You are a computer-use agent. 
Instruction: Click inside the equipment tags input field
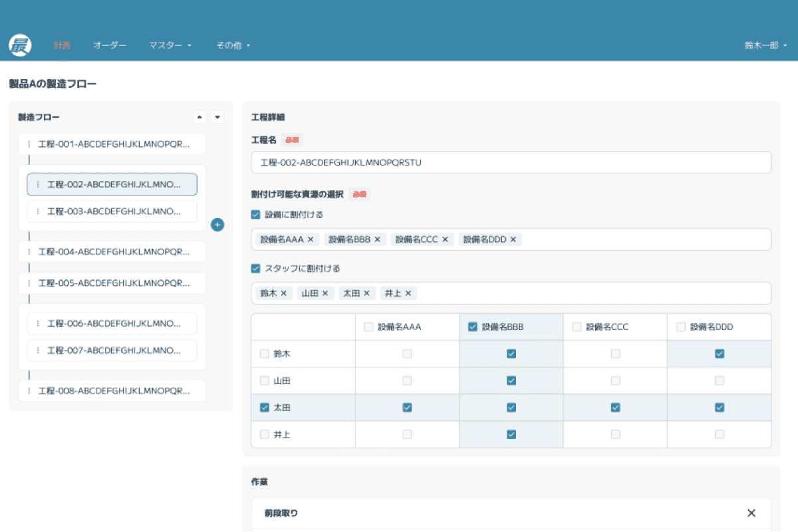click(511, 239)
